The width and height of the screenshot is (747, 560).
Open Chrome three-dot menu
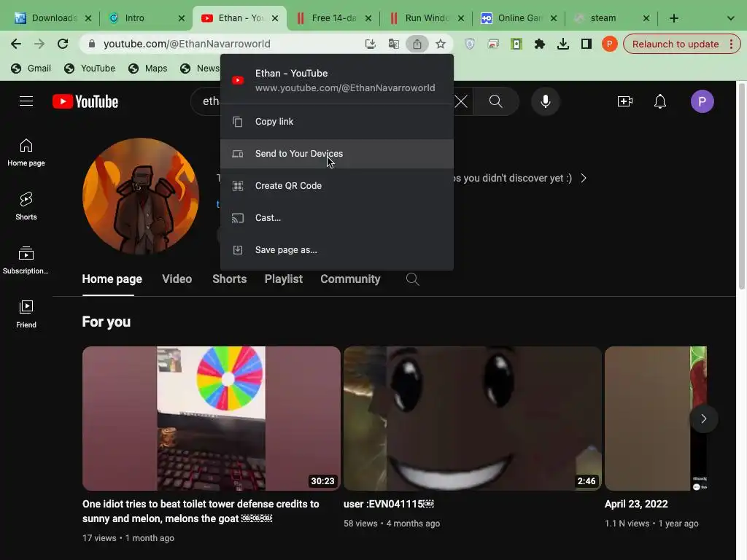pos(731,44)
